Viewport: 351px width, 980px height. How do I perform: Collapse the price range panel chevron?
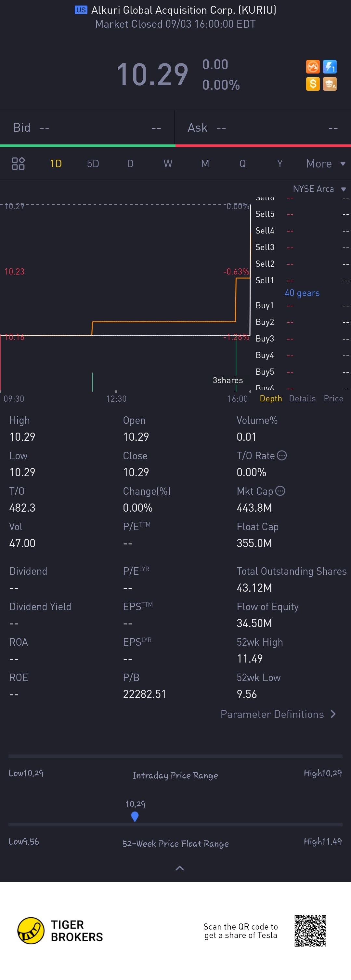tap(179, 868)
